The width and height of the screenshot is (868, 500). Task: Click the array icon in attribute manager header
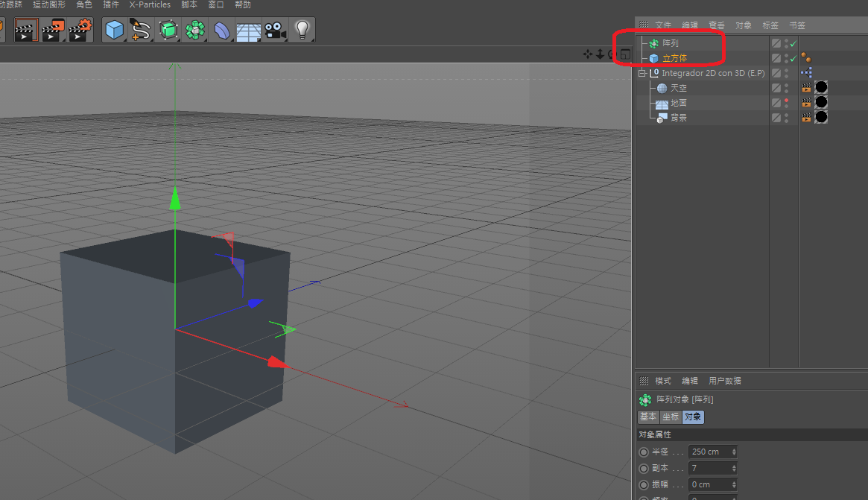click(x=645, y=400)
